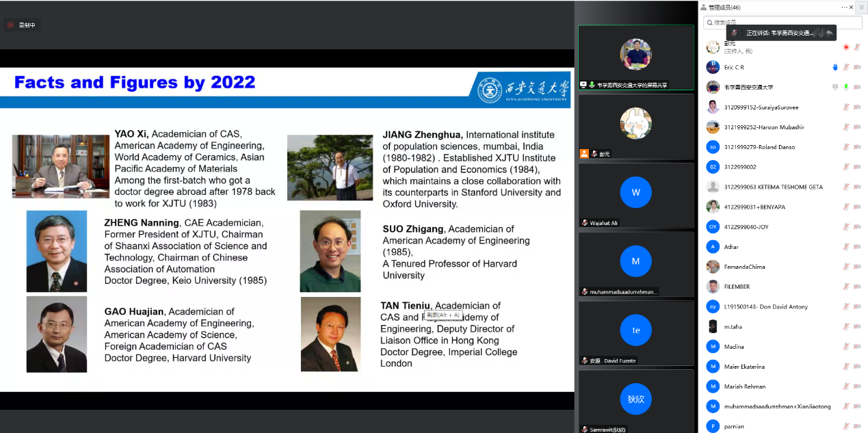Toggle microphone for member 3122999002

click(x=846, y=166)
